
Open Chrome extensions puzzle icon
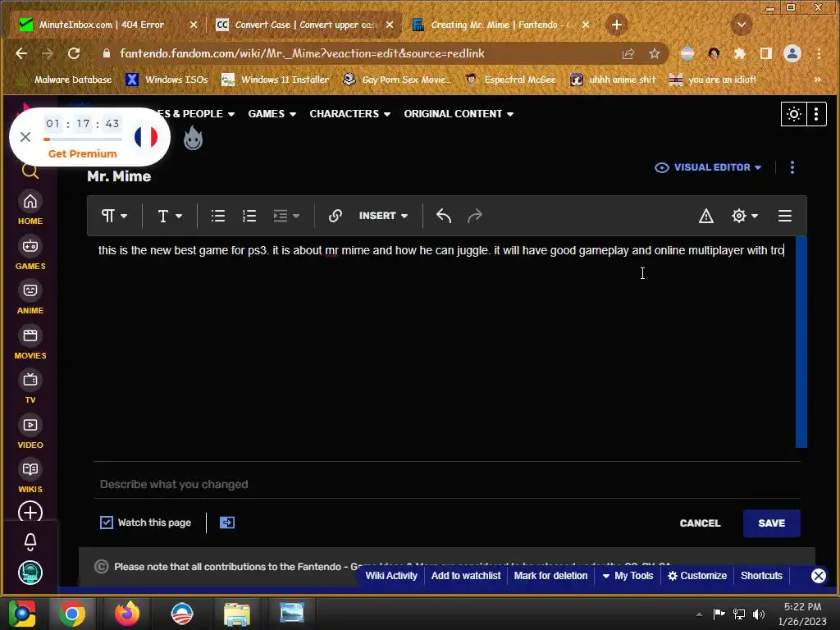tap(740, 53)
